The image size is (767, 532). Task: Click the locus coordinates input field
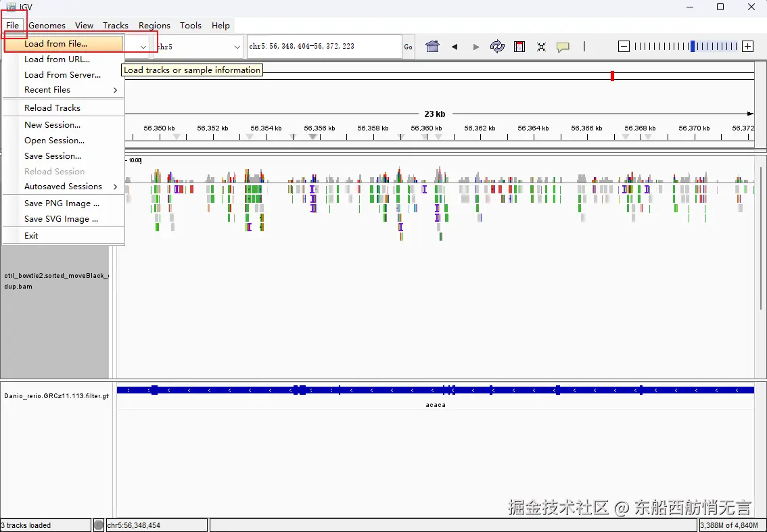[x=325, y=47]
